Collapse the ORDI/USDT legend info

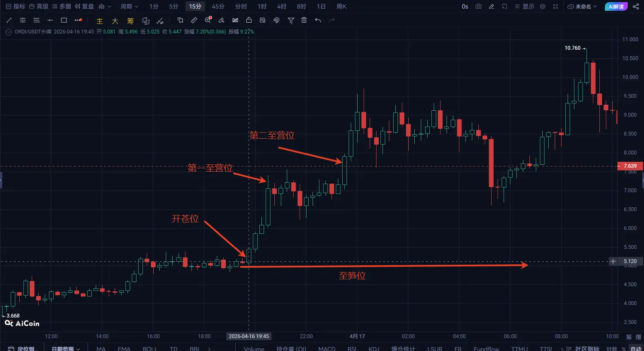[x=8, y=32]
